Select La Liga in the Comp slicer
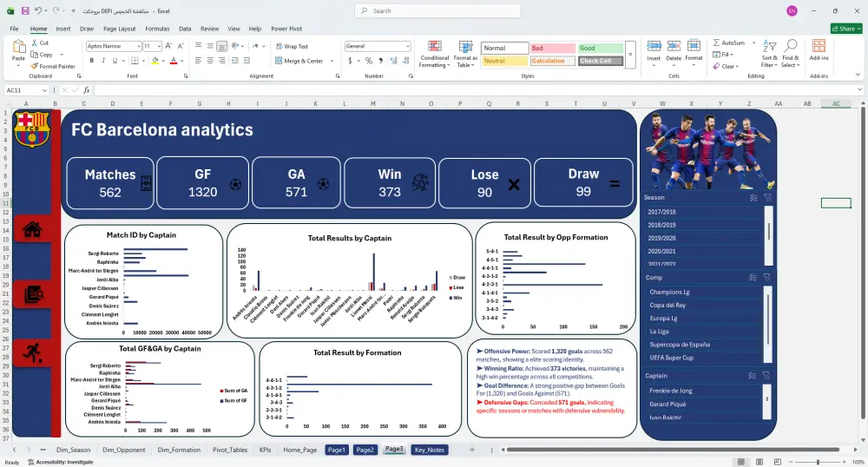The height and width of the screenshot is (467, 868). [704, 332]
